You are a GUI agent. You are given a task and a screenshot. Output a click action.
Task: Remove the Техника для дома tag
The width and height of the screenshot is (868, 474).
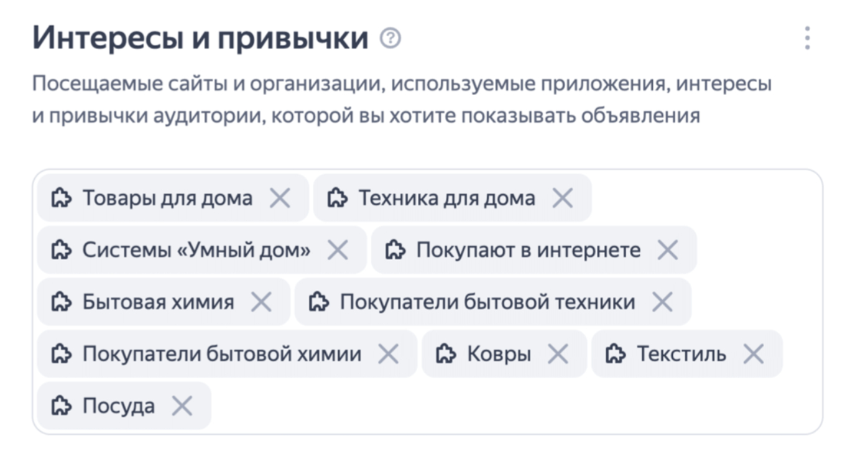[x=563, y=198]
